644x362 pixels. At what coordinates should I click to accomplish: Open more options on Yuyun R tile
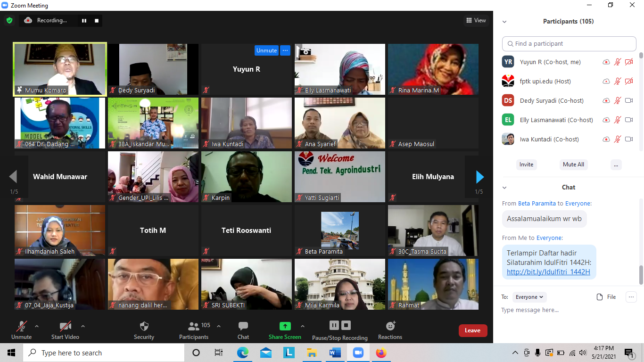pyautogui.click(x=285, y=50)
